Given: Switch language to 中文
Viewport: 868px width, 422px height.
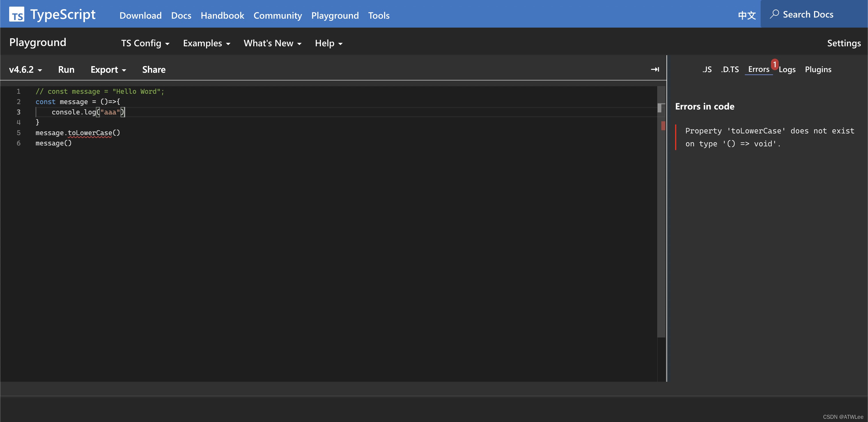Looking at the screenshot, I should click(x=747, y=15).
